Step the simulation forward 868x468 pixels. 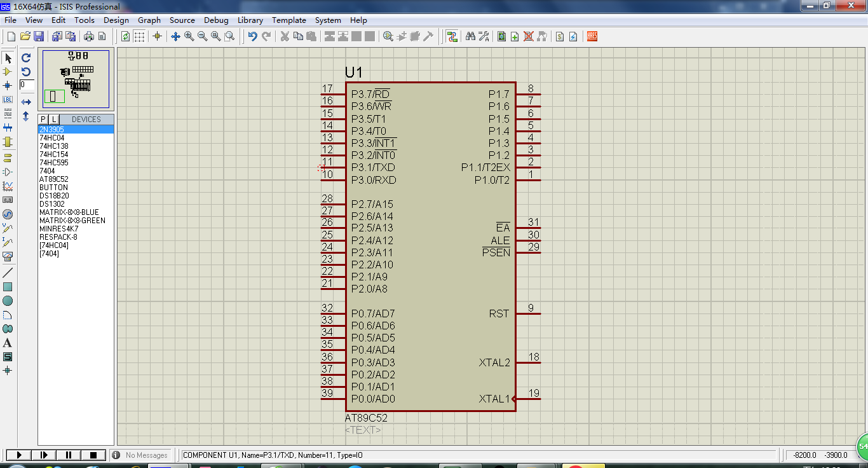coord(44,455)
